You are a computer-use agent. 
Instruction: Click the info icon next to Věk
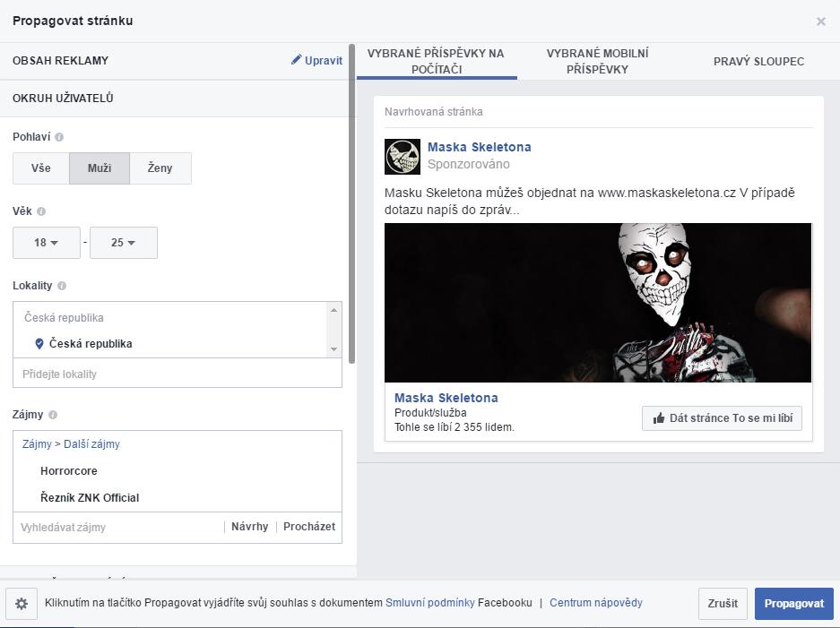pos(41,211)
